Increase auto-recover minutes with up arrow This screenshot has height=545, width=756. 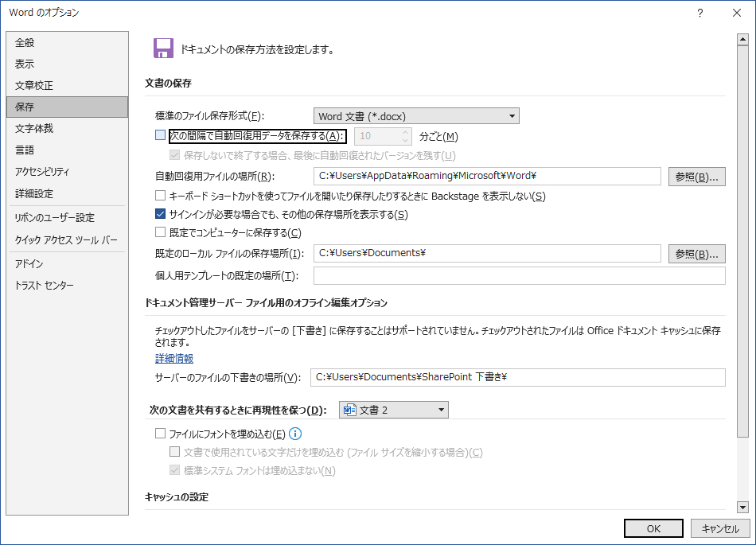(x=406, y=132)
